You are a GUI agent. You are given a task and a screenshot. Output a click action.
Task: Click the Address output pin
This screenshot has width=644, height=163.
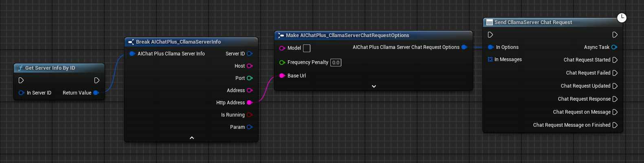250,90
